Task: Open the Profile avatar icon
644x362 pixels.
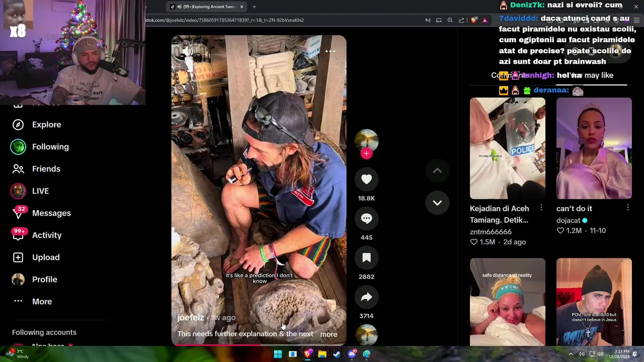Action: click(x=18, y=280)
